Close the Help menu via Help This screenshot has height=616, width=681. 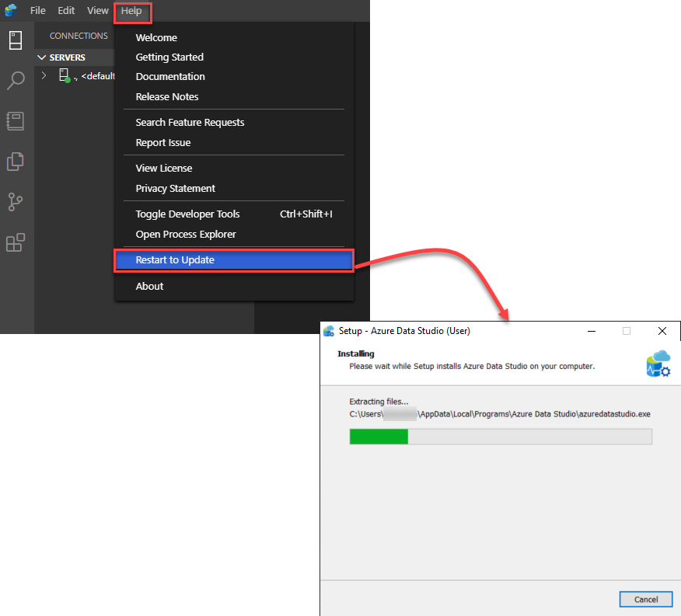(131, 11)
